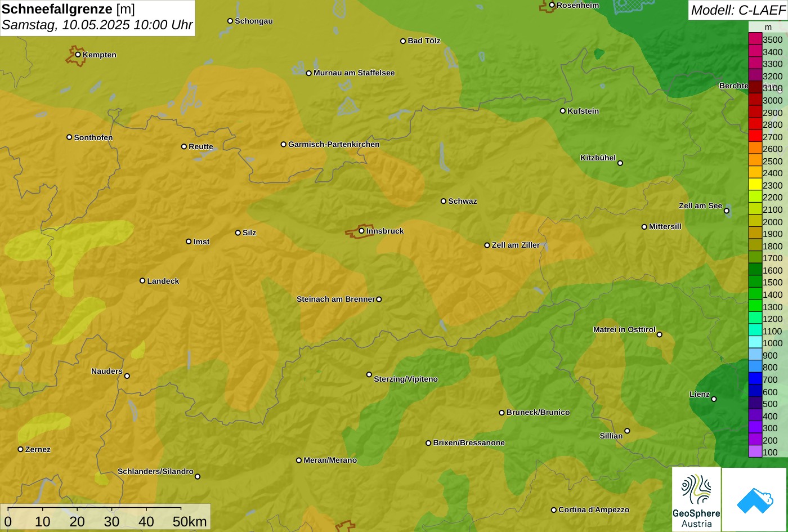Image resolution: width=788 pixels, height=532 pixels.
Task: Click the Kufstein location dot
Action: (x=562, y=111)
